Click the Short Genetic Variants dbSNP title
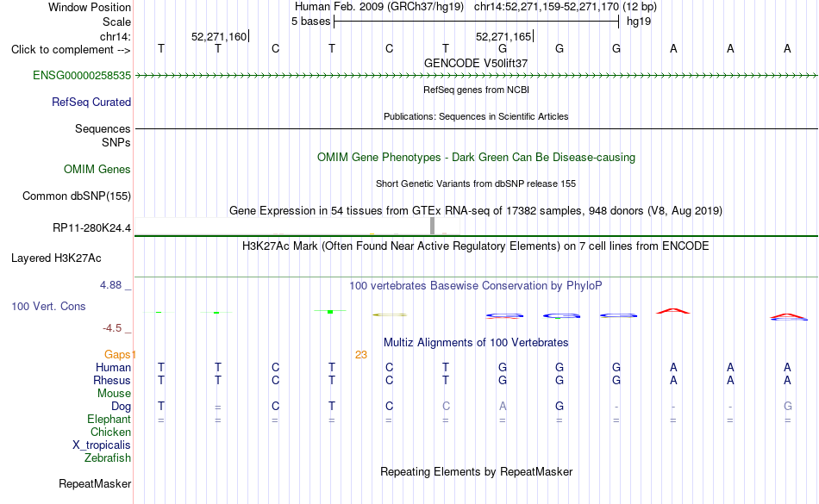Viewport: 819px width, 504px height. click(x=476, y=184)
